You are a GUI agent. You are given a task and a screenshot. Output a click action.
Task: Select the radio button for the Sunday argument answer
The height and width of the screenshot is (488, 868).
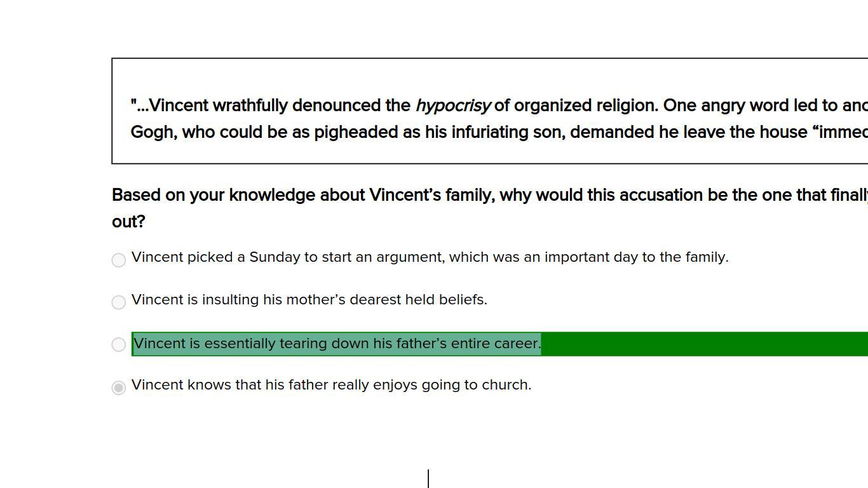pos(118,260)
